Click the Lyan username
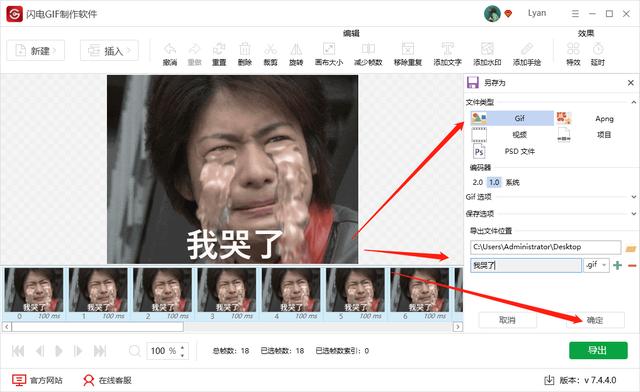 (537, 13)
